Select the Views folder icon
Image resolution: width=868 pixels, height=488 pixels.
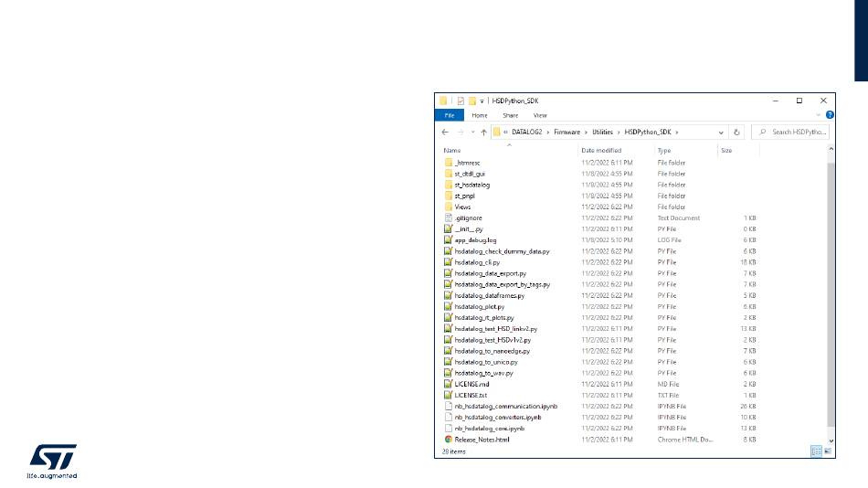click(449, 207)
